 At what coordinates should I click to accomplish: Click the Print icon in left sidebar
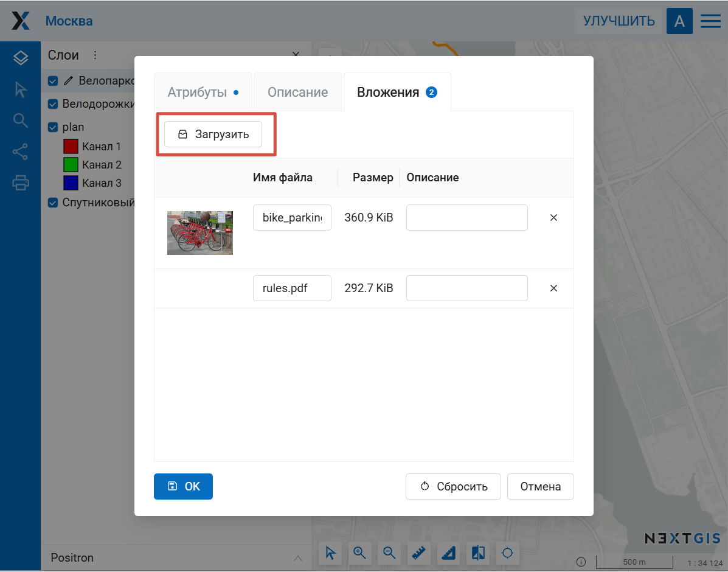point(21,182)
